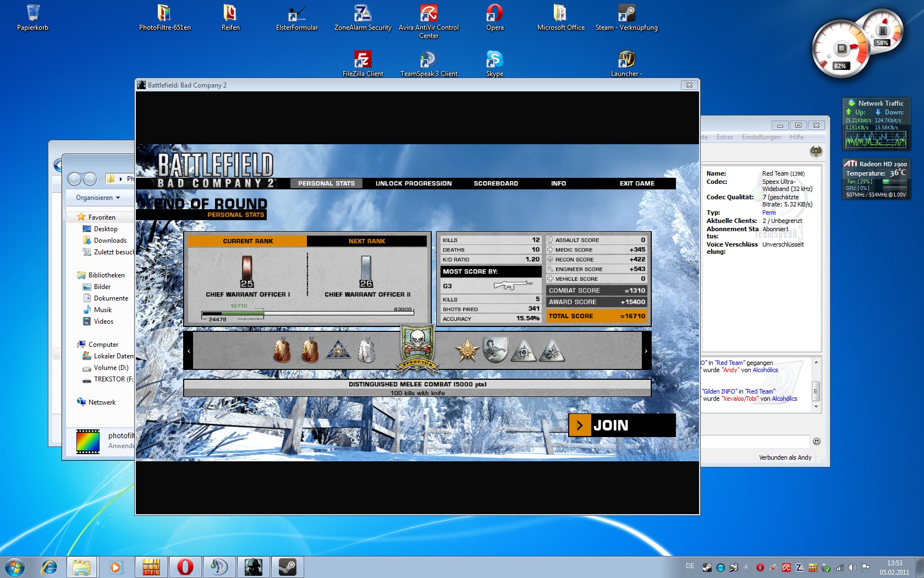The image size is (924, 578).
Task: Open Musik library in Explorer
Action: [x=102, y=310]
